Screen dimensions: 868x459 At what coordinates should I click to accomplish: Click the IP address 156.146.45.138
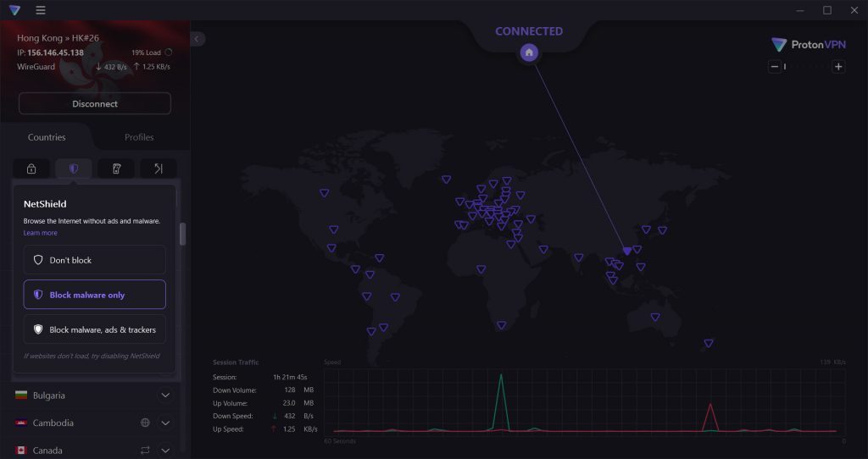tap(55, 53)
